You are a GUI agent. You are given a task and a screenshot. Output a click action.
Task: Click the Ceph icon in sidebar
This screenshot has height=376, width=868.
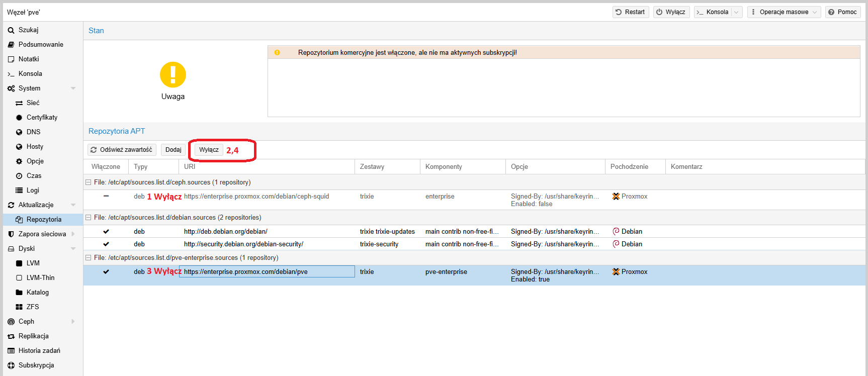pyautogui.click(x=11, y=322)
